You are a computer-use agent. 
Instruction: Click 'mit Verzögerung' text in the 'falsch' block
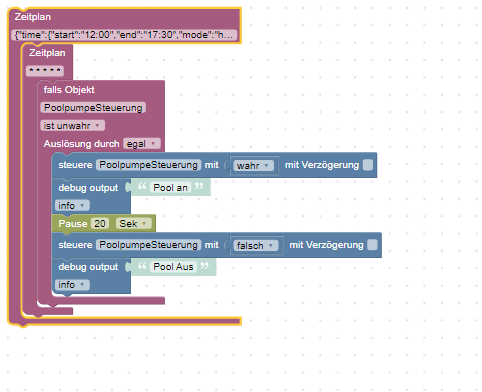click(326, 245)
